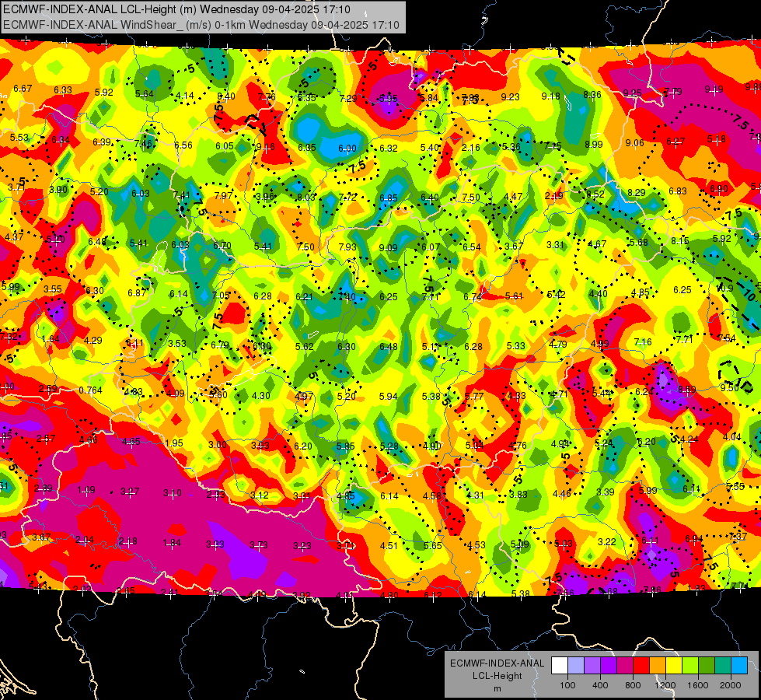761x700 pixels.
Task: Click the white legend color swatch
Action: click(x=560, y=666)
